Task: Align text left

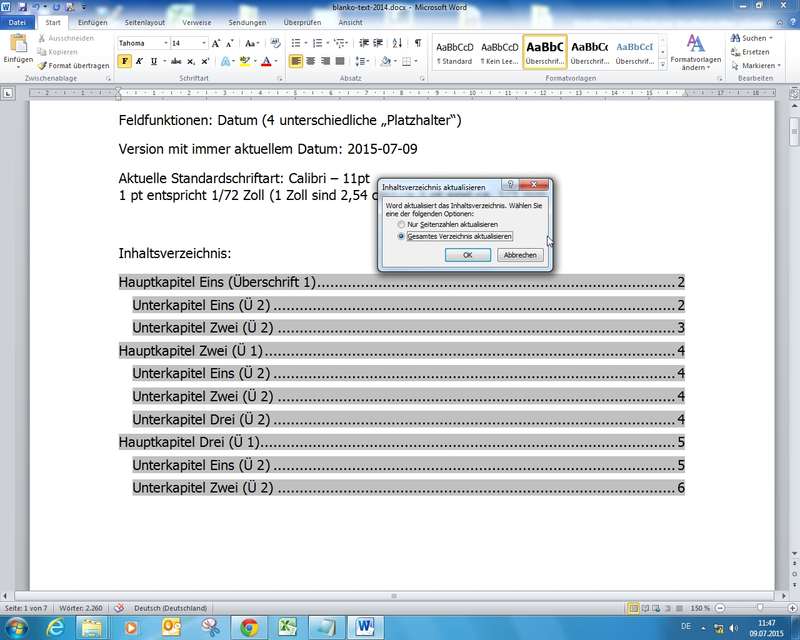Action: [x=296, y=61]
